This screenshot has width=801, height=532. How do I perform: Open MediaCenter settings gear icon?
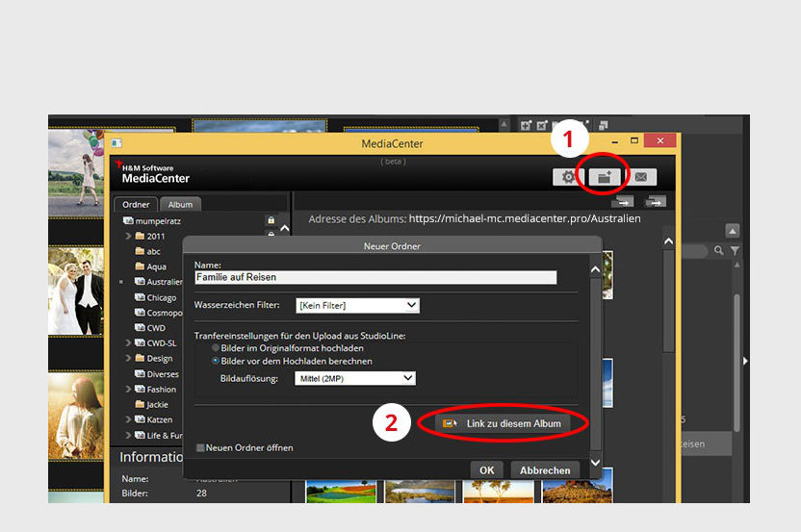(x=568, y=177)
